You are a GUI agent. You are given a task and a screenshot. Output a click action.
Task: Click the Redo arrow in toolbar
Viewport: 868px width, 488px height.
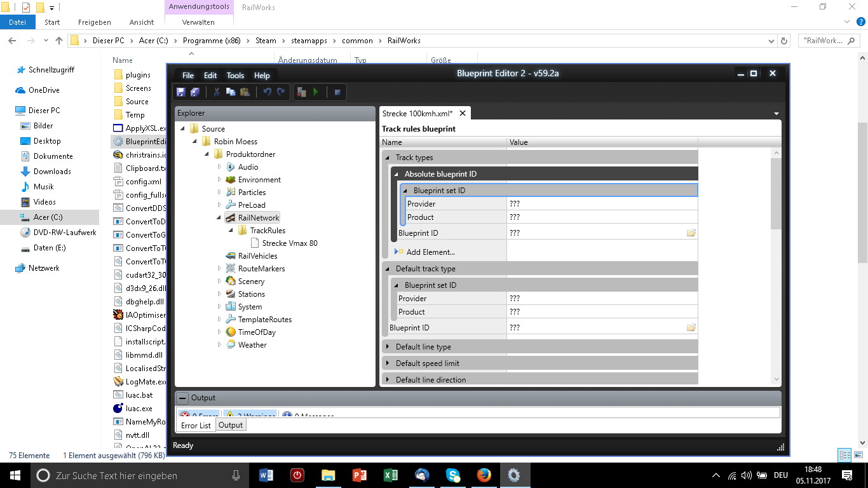pos(281,92)
